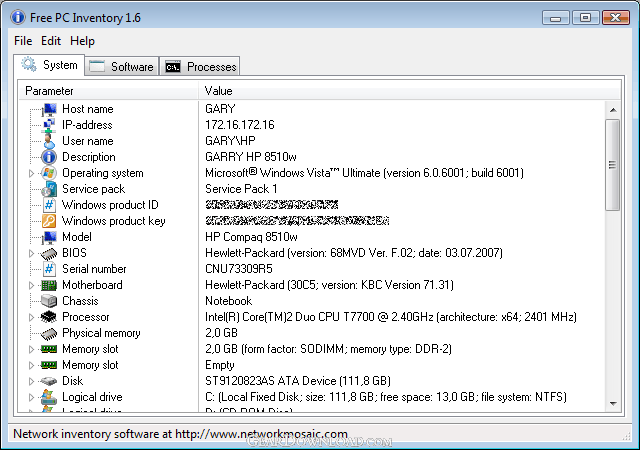
Task: Click the vertical scrollbar thumb
Action: point(613,165)
